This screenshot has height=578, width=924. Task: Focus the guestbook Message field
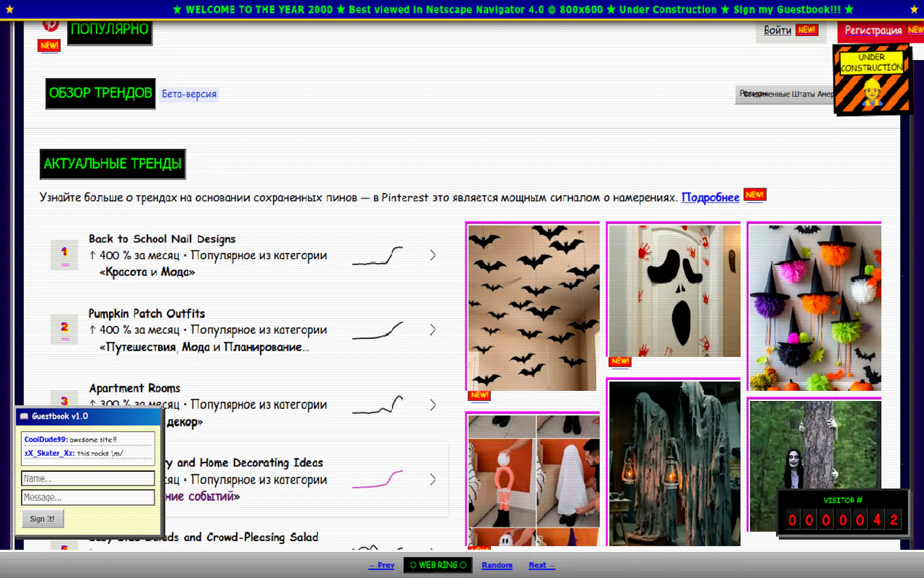pos(88,497)
